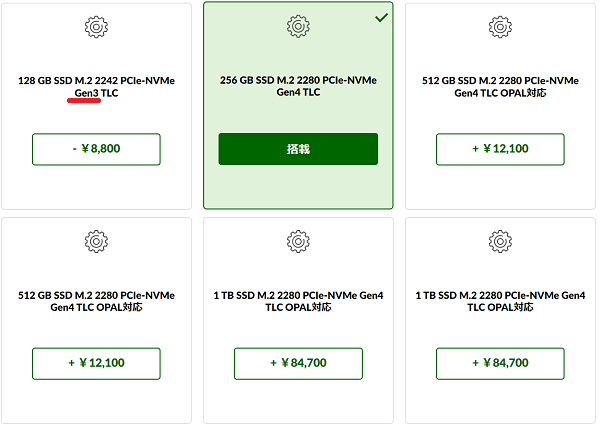This screenshot has height=428, width=600.
Task: Pick the first 1 TB SSD for + ¥84,700
Action: click(298, 364)
